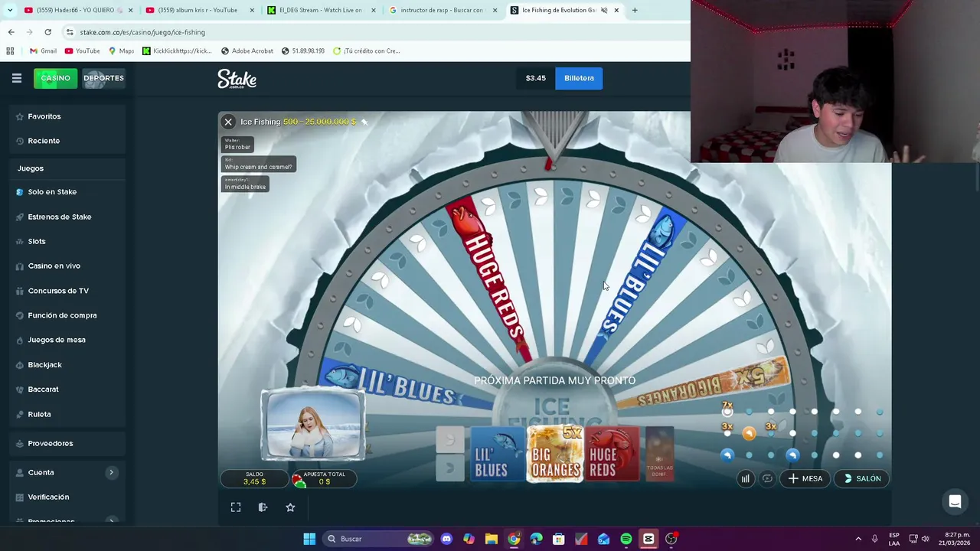
Task: Place bet on BIG ORANGES tile
Action: pyautogui.click(x=555, y=454)
